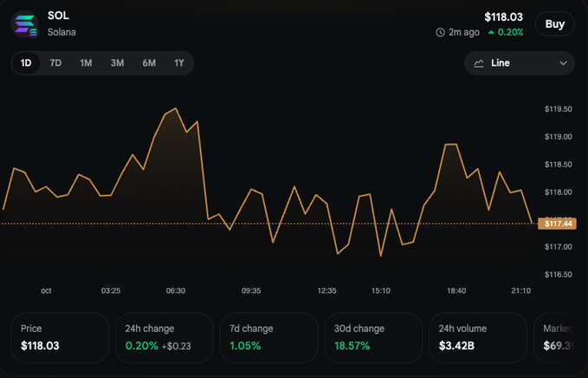The height and width of the screenshot is (378, 588).
Task: Expand chart type chevron arrow
Action: click(x=563, y=63)
